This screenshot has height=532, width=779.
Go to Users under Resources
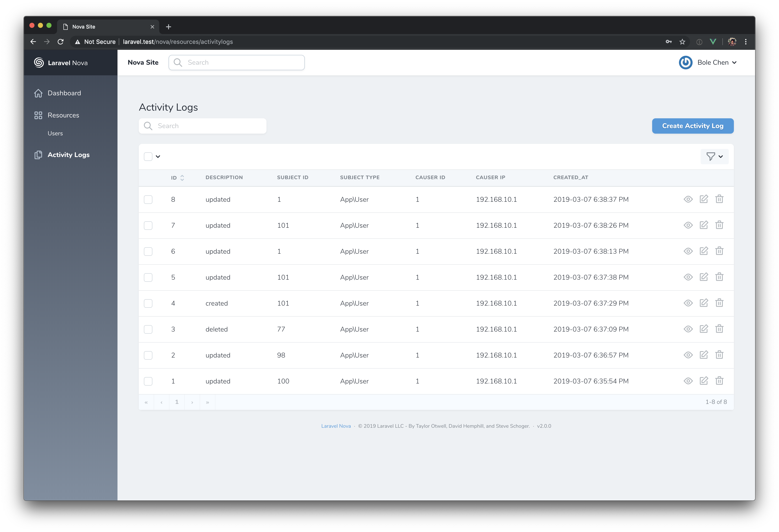click(x=55, y=133)
